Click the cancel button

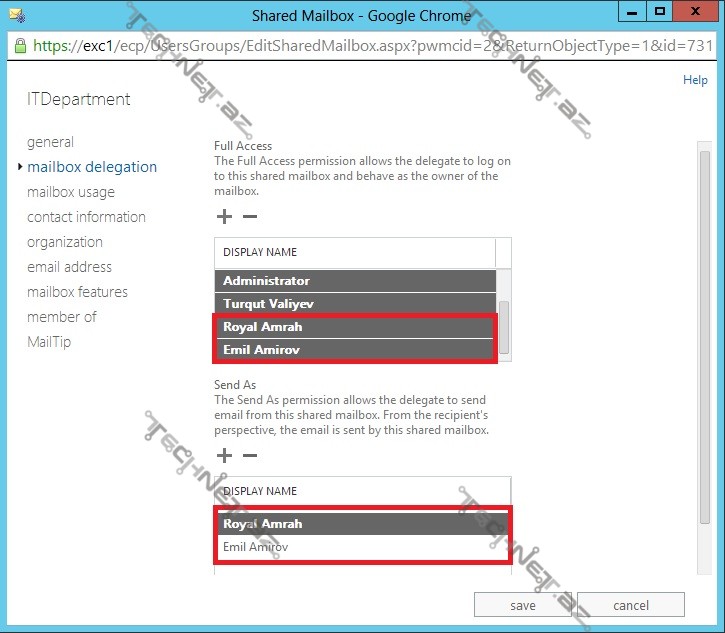tap(631, 605)
